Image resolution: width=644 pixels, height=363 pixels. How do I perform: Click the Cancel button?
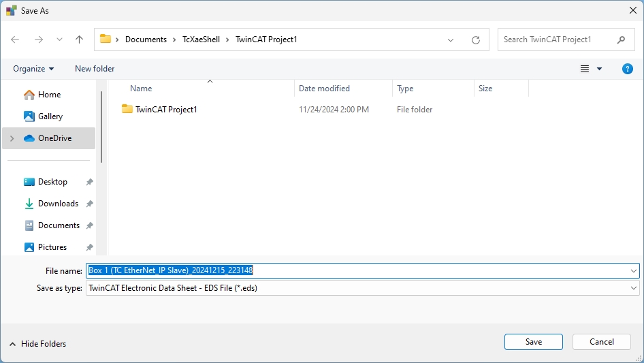coord(602,342)
